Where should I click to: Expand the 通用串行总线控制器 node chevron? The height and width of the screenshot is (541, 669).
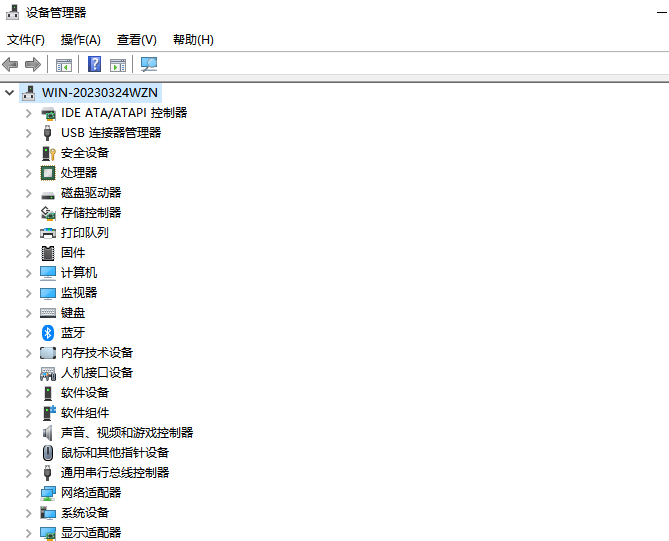[x=29, y=473]
